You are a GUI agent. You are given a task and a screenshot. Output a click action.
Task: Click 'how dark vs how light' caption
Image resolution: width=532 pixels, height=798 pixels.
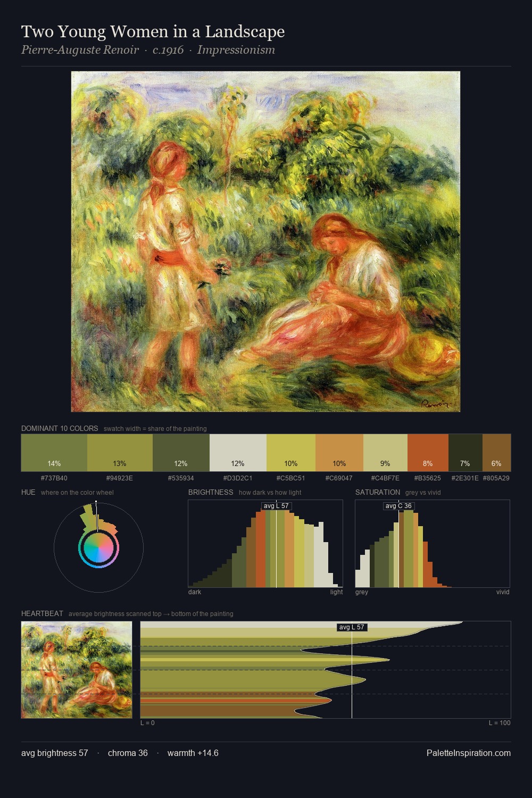270,492
